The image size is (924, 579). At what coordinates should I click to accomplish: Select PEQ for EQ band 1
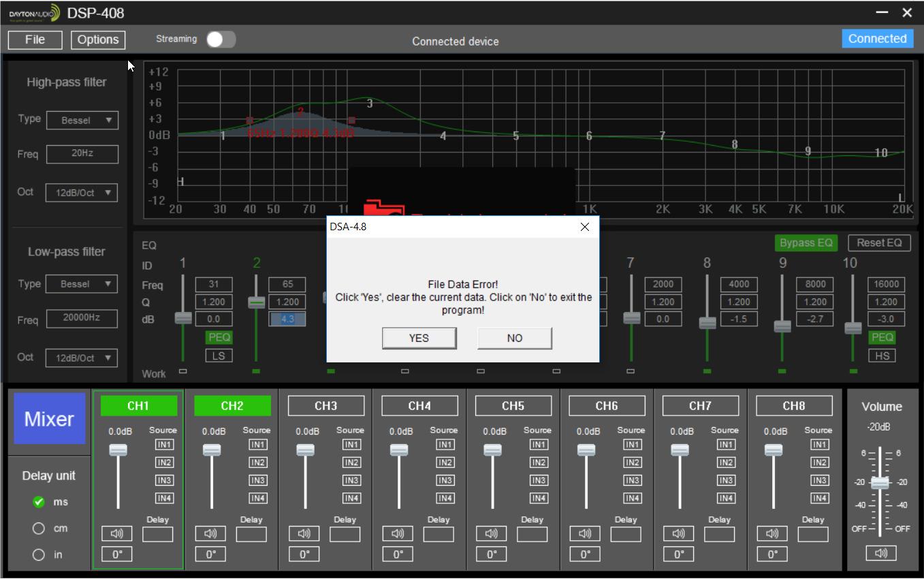[x=219, y=337]
